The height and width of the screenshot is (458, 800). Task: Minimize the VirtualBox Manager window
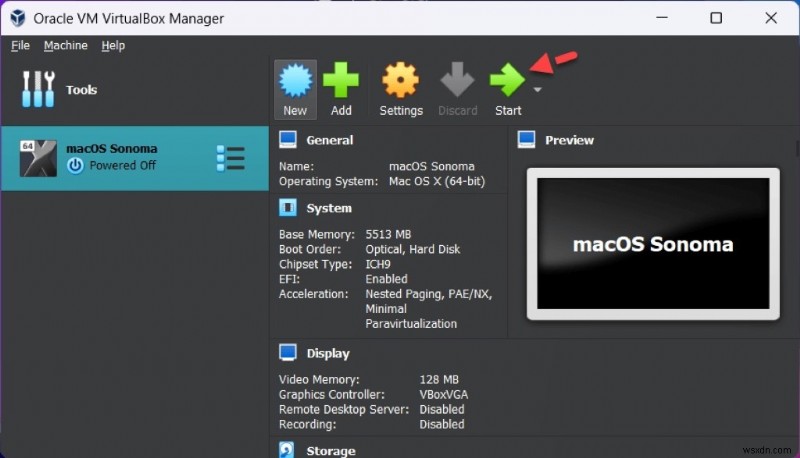662,18
